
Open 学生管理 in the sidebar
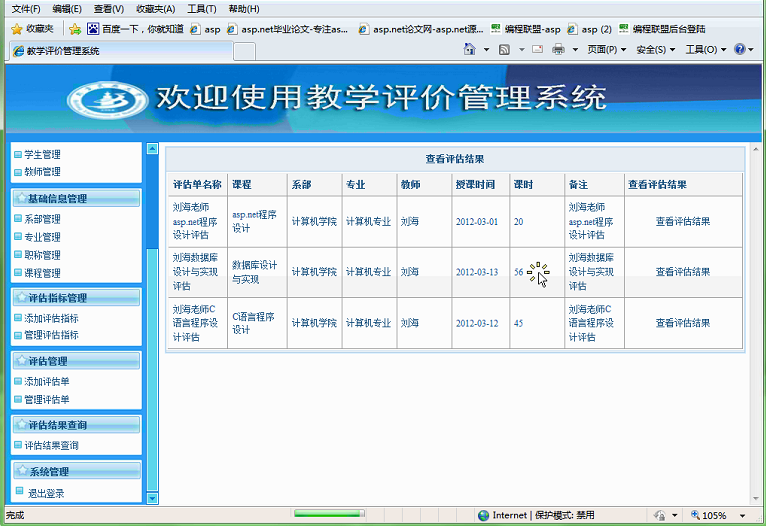[x=43, y=154]
